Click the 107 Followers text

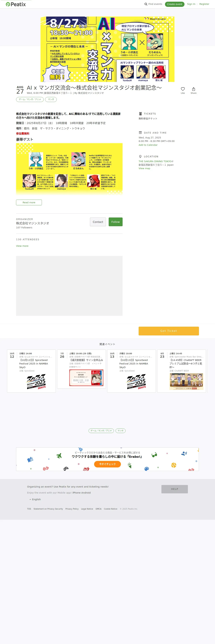[x=24, y=228]
